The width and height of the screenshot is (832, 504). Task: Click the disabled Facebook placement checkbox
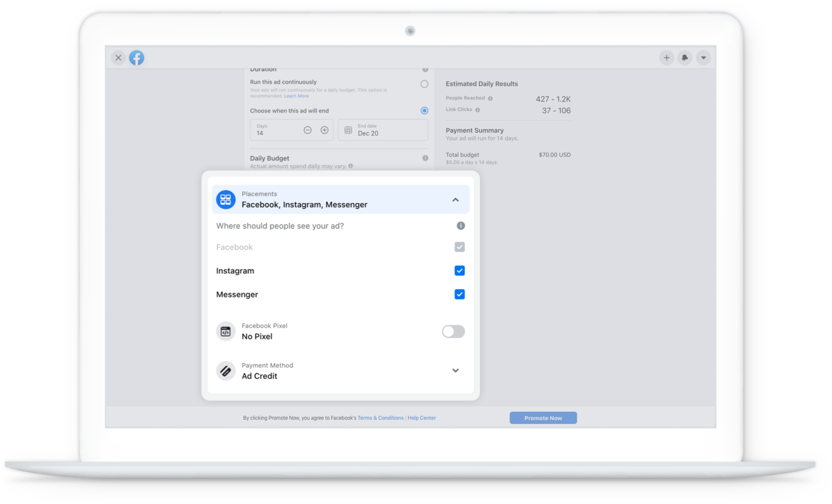[x=459, y=247]
